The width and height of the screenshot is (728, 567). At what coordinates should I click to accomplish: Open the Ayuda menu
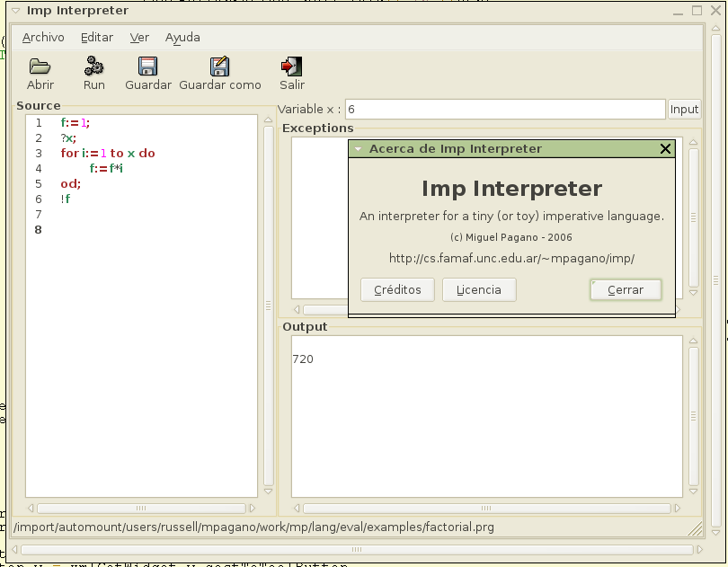tap(182, 38)
